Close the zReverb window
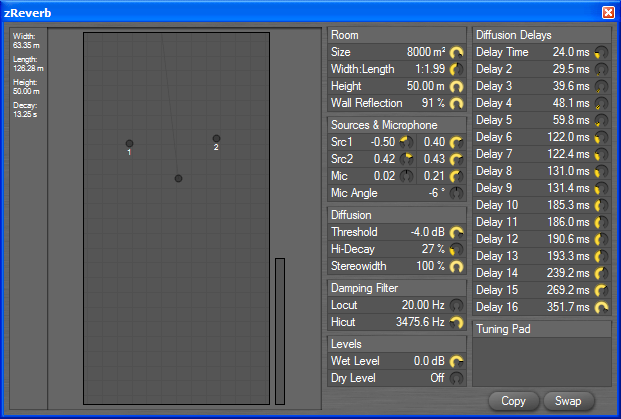Screen dimensions: 621x419 [x=608, y=12]
